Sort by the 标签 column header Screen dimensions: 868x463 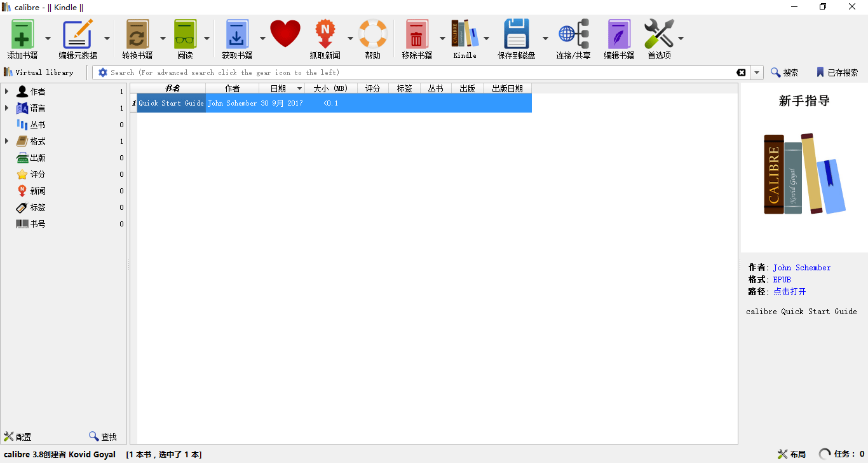[x=405, y=88]
